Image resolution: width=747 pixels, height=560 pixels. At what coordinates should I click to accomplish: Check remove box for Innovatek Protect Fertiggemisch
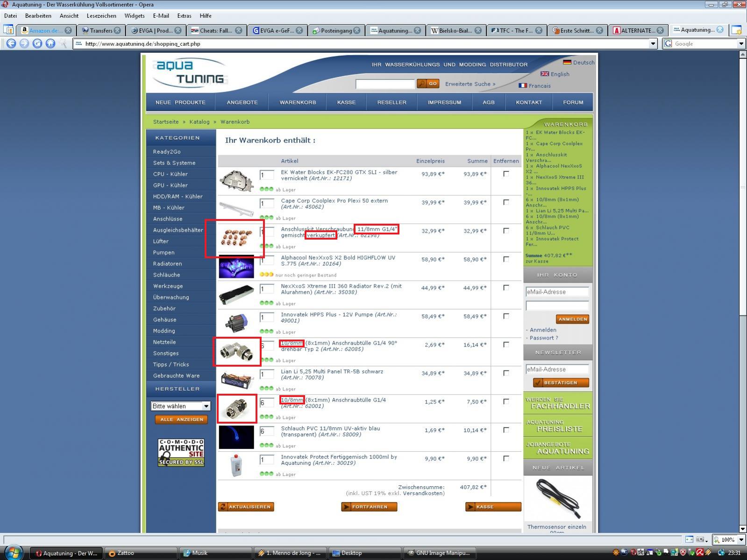click(x=506, y=459)
